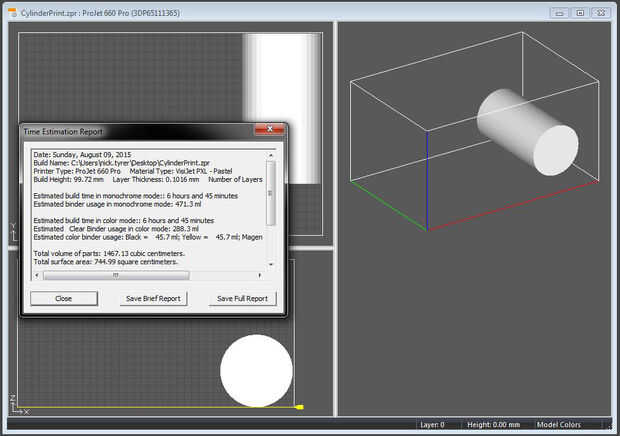Click the estimated color mode build time line

point(124,221)
